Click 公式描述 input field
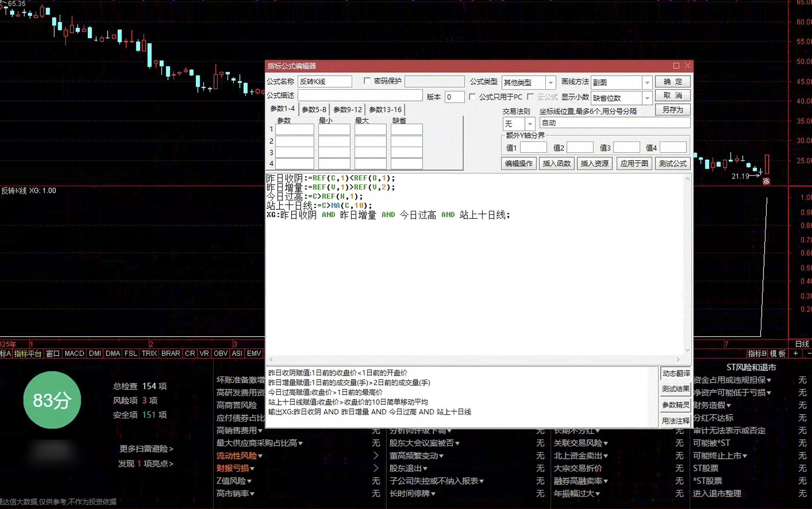 pos(360,96)
